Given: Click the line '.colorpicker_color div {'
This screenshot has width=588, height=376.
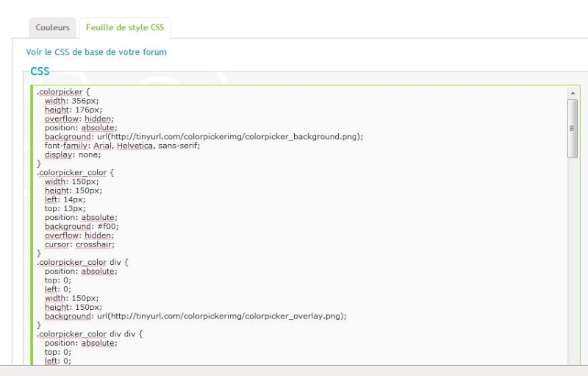Looking at the screenshot, I should [x=82, y=262].
